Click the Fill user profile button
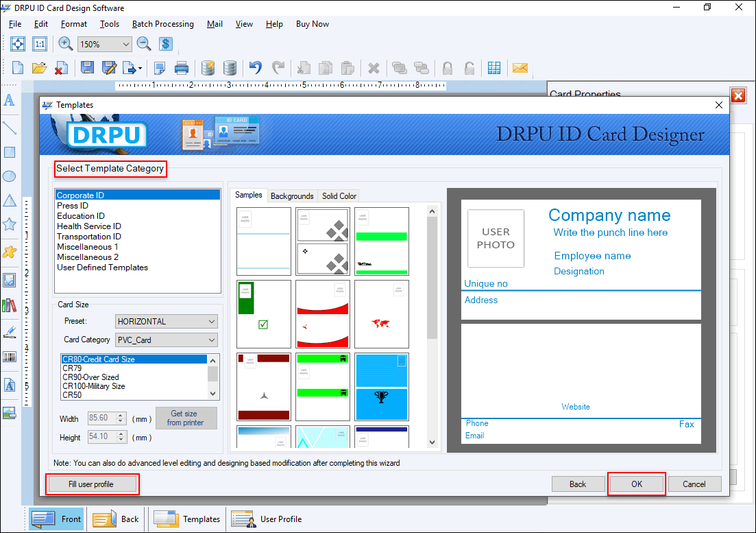Image resolution: width=756 pixels, height=533 pixels. pyautogui.click(x=91, y=484)
